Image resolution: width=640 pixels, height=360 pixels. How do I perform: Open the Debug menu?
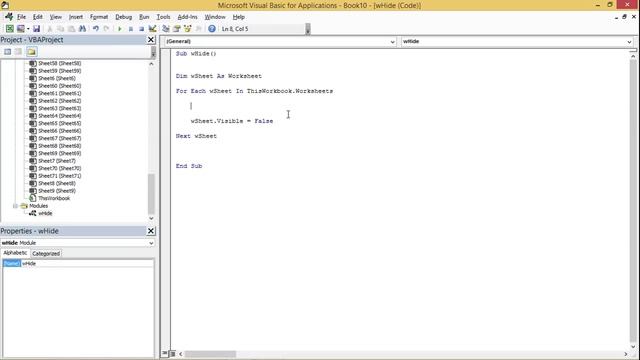123,17
